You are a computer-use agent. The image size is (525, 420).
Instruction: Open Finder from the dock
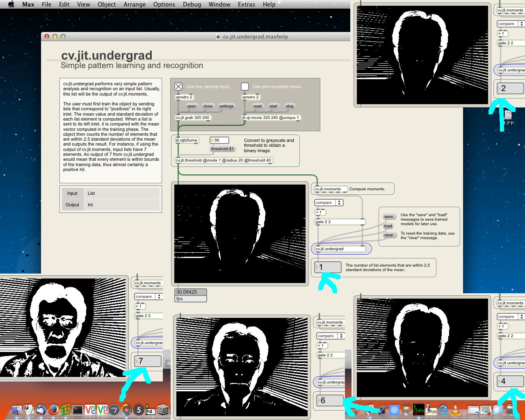[17, 409]
